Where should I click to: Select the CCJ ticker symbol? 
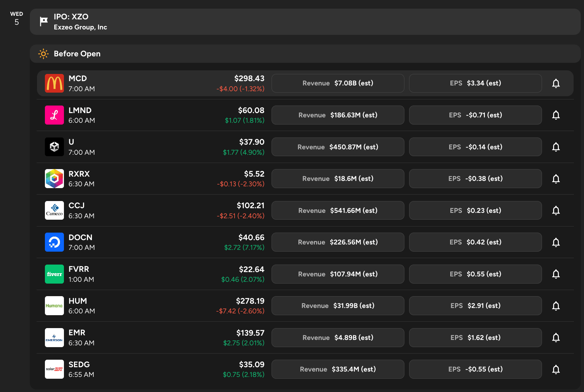click(x=77, y=205)
